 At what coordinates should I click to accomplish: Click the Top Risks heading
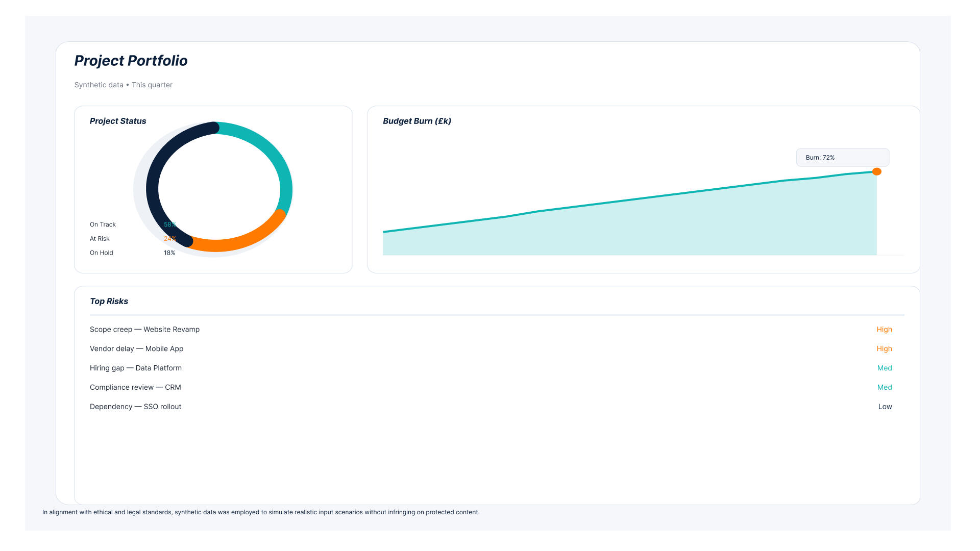click(109, 302)
